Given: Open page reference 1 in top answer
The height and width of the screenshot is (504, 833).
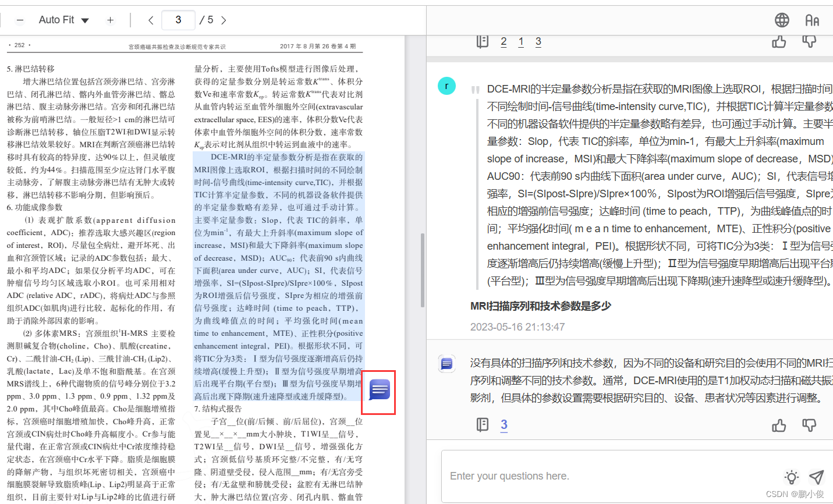Looking at the screenshot, I should 521,41.
